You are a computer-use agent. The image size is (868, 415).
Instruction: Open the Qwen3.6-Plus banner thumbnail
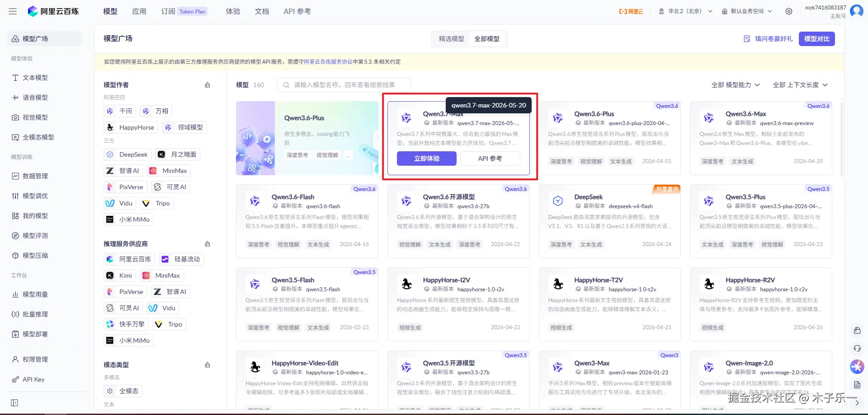tap(307, 138)
